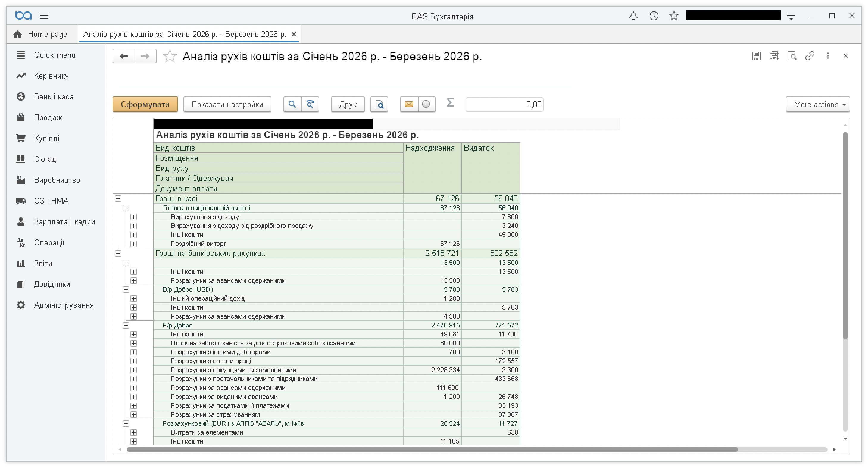
Task: Open the preview icon at top right
Action: pyautogui.click(x=792, y=56)
